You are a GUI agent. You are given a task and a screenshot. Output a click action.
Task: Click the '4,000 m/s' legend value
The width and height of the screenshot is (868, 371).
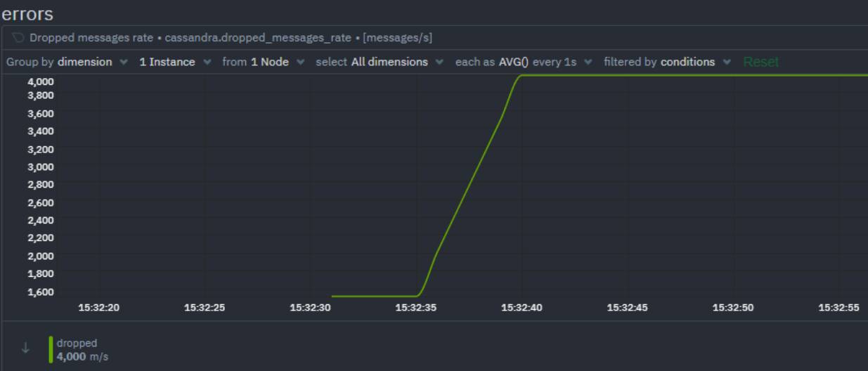[x=82, y=356]
